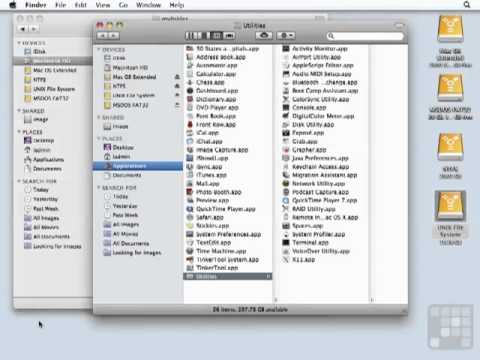480x360 pixels.
Task: Open the UNIX File System desktop drive
Action: tap(450, 206)
